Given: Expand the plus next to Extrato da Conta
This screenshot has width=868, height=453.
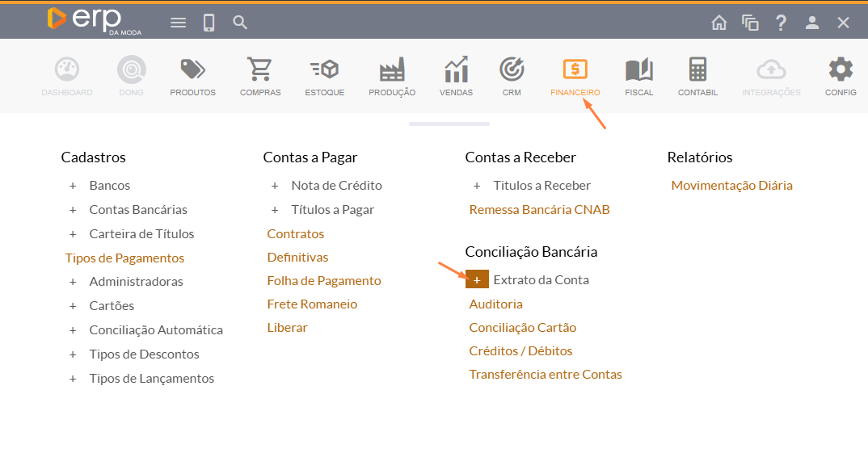Looking at the screenshot, I should pyautogui.click(x=477, y=280).
